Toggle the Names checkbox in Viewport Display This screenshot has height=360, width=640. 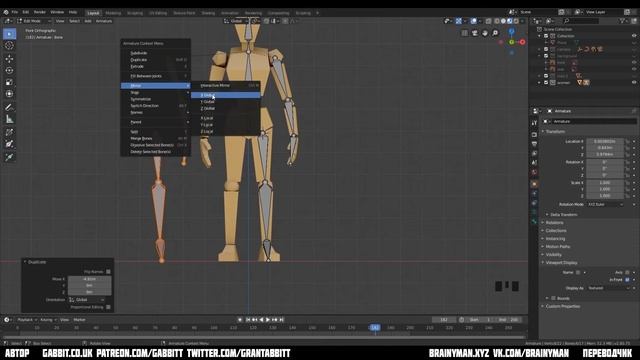[x=578, y=272]
